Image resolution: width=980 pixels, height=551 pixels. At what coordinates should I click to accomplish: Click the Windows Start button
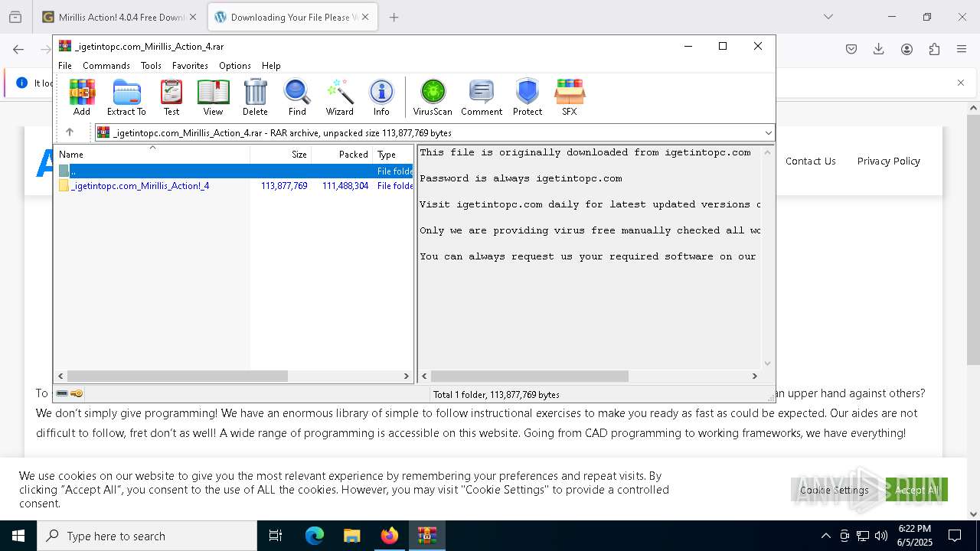pyautogui.click(x=18, y=536)
